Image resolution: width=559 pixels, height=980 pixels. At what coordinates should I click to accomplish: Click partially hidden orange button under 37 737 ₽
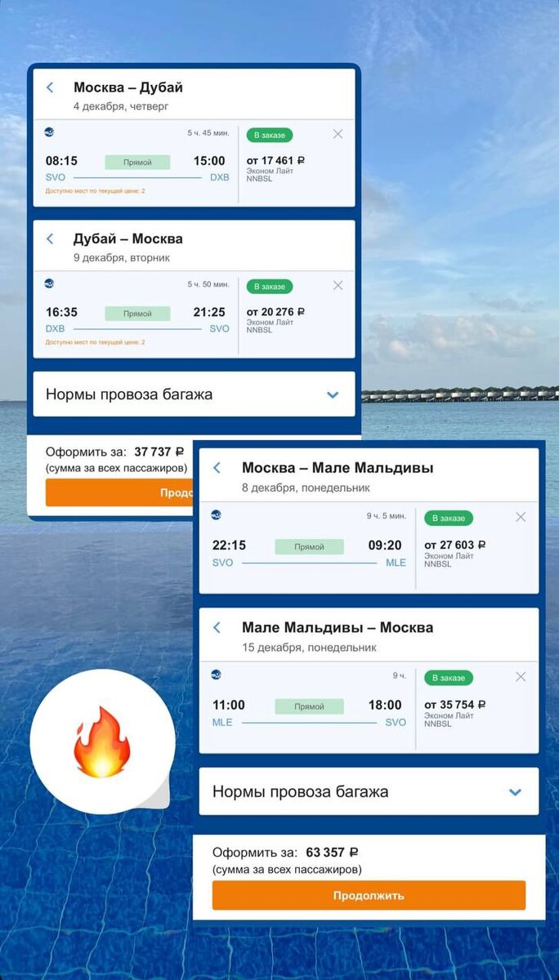(119, 492)
